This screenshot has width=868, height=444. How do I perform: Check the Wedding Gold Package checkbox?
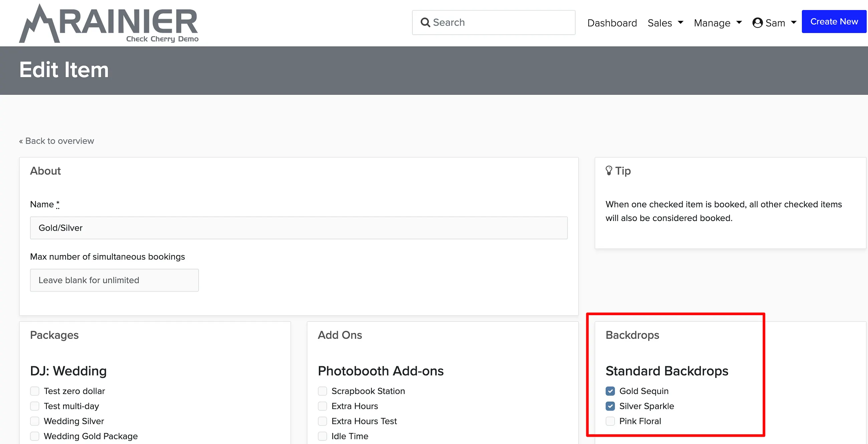point(35,436)
